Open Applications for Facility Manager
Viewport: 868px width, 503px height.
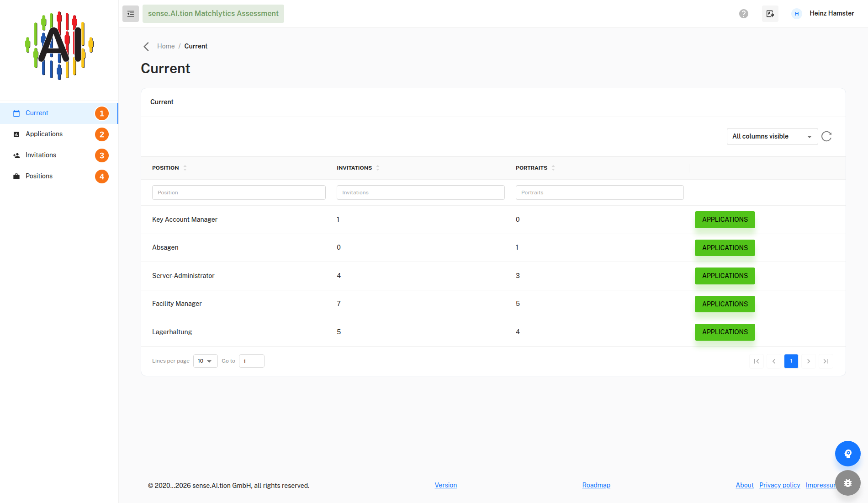725,304
